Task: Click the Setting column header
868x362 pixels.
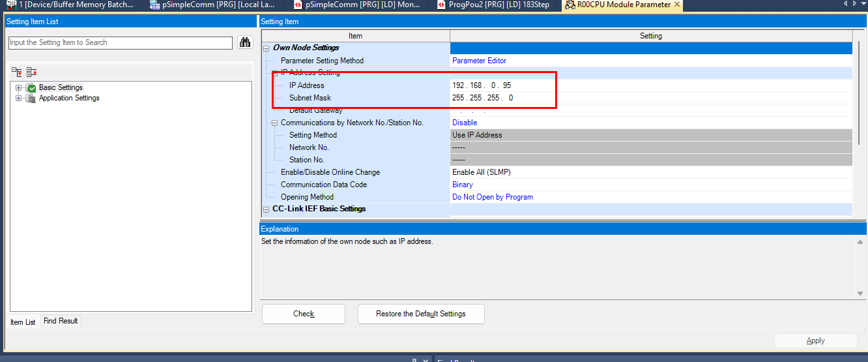Action: (651, 36)
